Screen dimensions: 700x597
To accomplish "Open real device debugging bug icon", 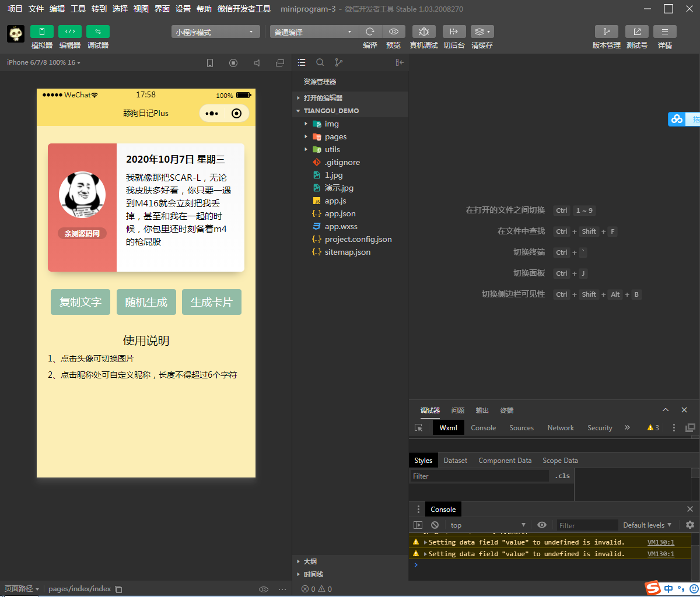I will pos(424,31).
